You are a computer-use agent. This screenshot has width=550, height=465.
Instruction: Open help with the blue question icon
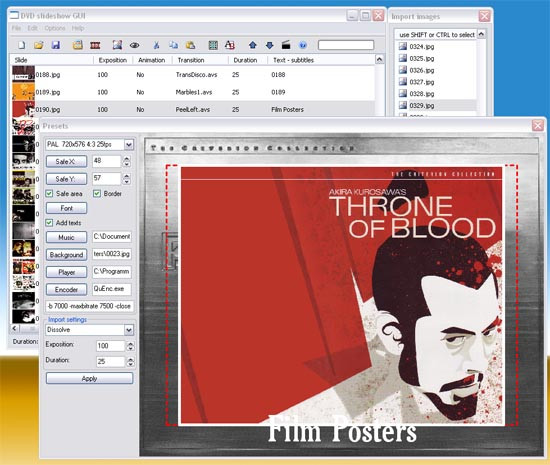click(303, 45)
